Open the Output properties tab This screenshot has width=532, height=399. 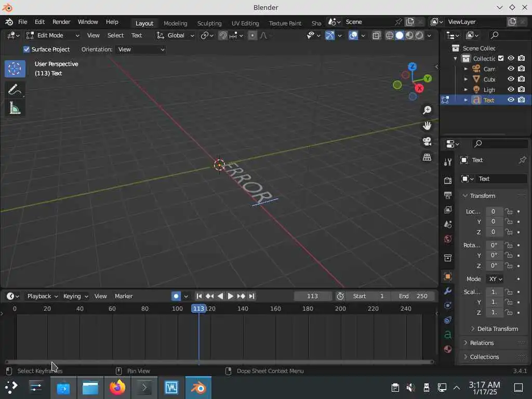click(448, 195)
